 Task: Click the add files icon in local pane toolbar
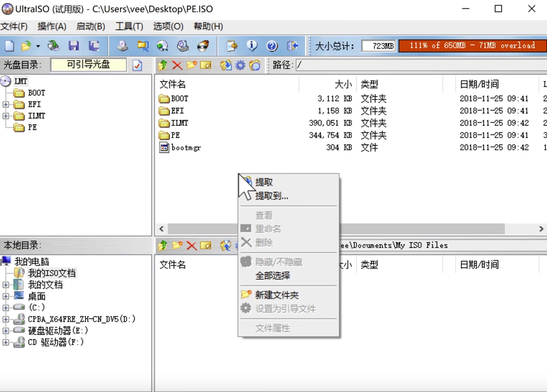(226, 245)
